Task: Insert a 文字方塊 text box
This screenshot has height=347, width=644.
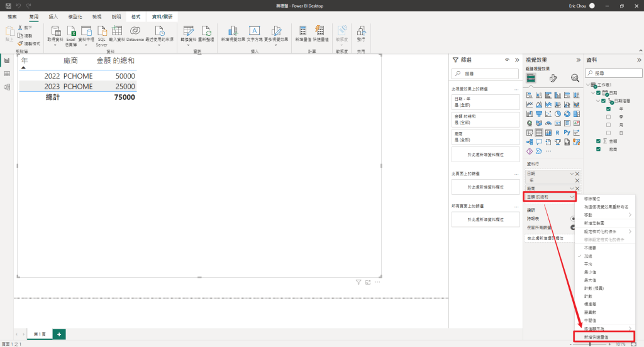Action: coord(254,34)
